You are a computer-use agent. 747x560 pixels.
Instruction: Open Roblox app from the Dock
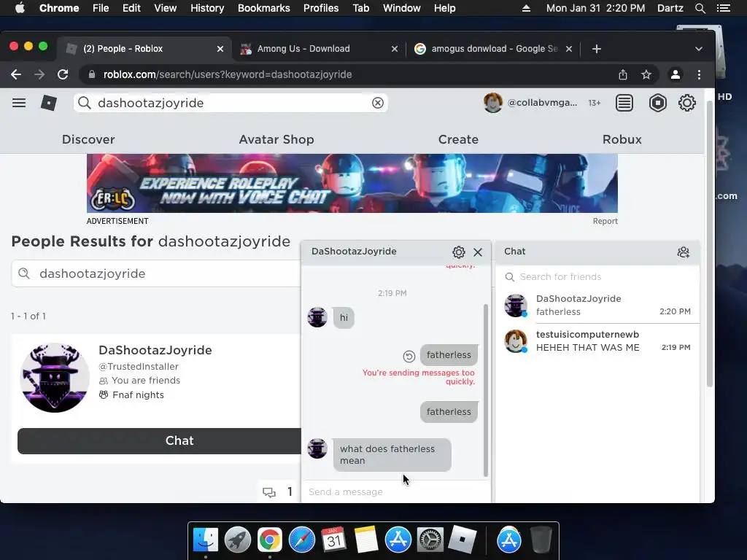pyautogui.click(x=462, y=540)
